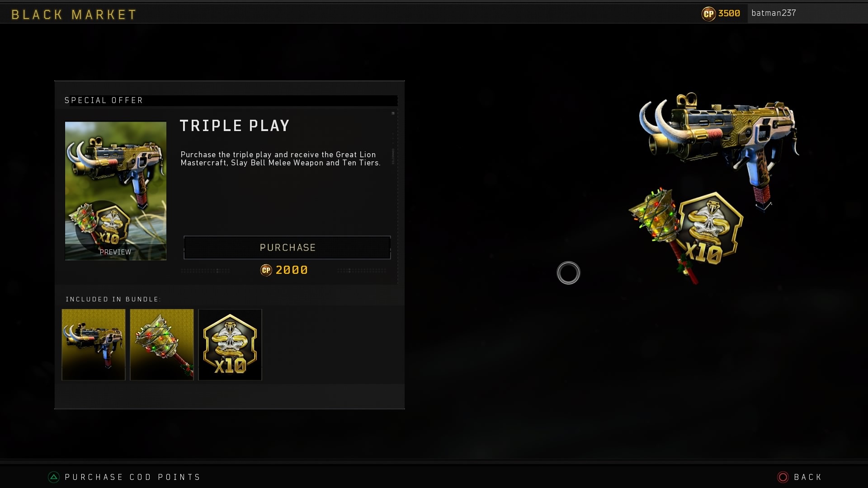Click the CP coin icon beside 3500

click(708, 14)
